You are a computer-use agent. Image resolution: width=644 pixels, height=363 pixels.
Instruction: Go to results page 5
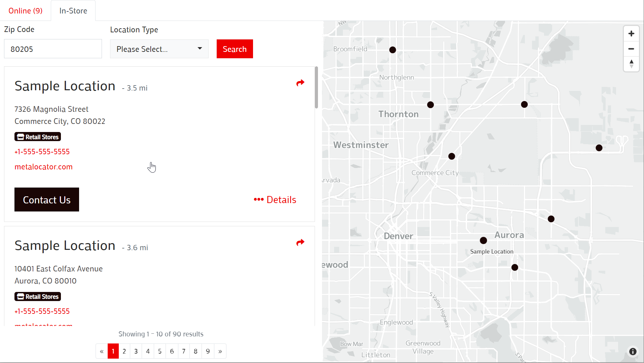pyautogui.click(x=160, y=351)
